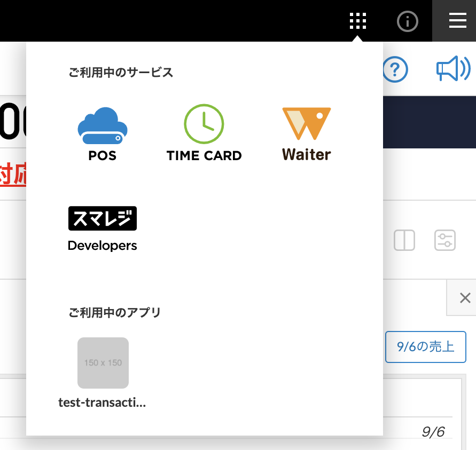
Task: Click the 150 x 150 placeholder image
Action: 103,363
